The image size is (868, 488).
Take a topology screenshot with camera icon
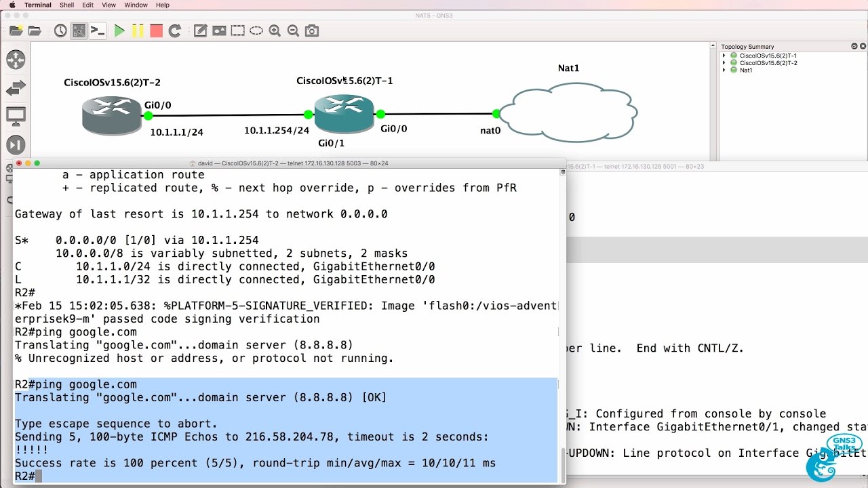click(x=311, y=30)
